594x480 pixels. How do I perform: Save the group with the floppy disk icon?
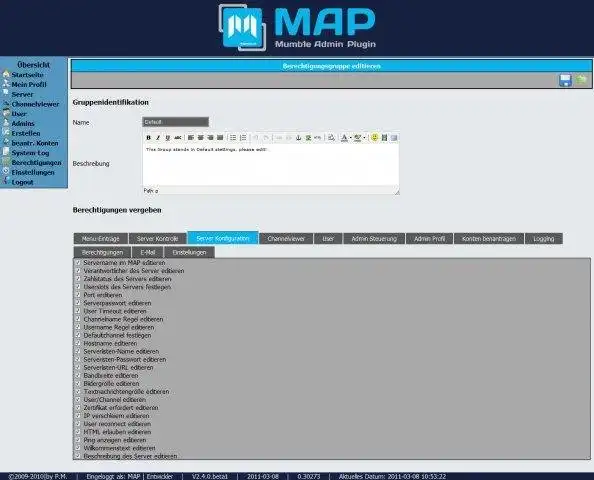[x=566, y=80]
